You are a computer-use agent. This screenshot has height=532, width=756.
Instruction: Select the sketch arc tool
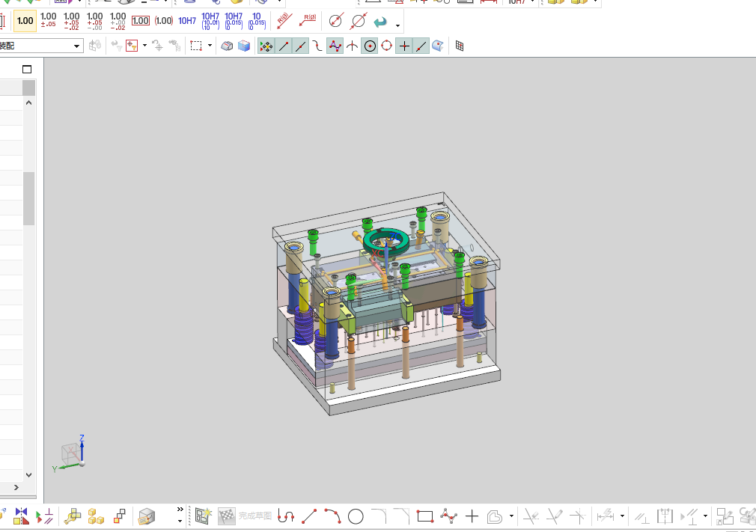coord(332,516)
